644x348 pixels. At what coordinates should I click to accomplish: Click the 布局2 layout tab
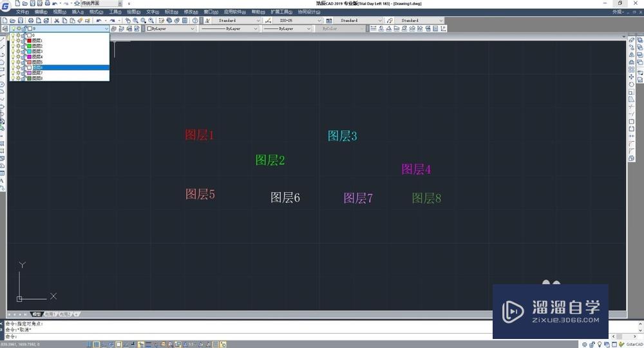click(65, 314)
